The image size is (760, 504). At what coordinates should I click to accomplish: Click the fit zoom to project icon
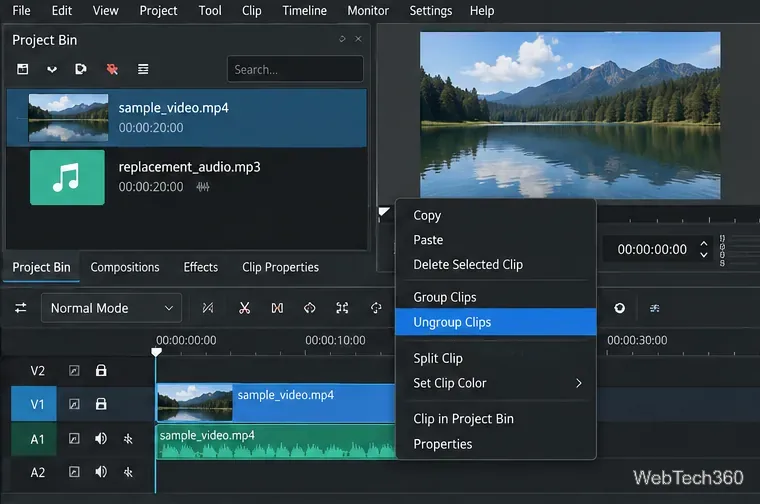(342, 308)
